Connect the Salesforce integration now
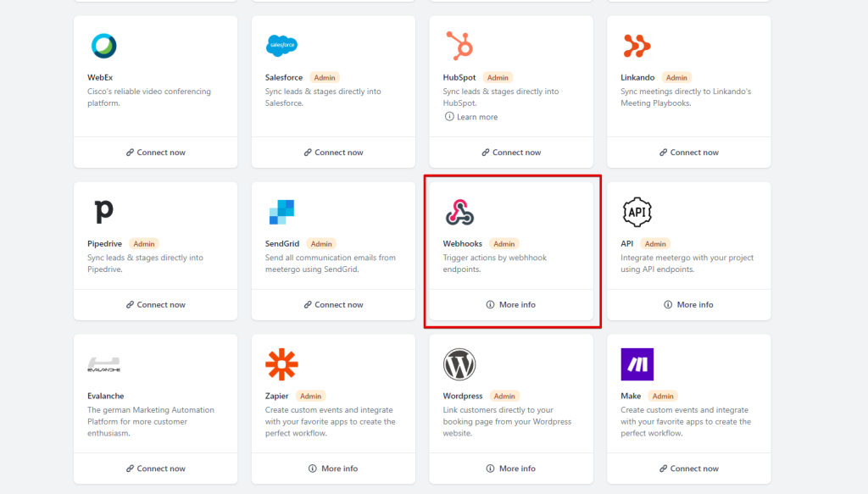Viewport: 868px width, 494px height. [x=333, y=153]
